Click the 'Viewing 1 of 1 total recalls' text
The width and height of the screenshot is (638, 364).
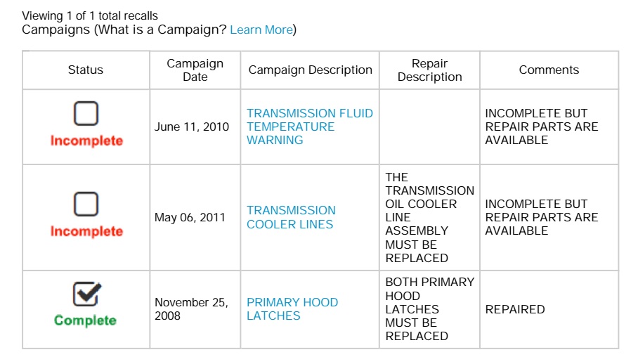90,15
